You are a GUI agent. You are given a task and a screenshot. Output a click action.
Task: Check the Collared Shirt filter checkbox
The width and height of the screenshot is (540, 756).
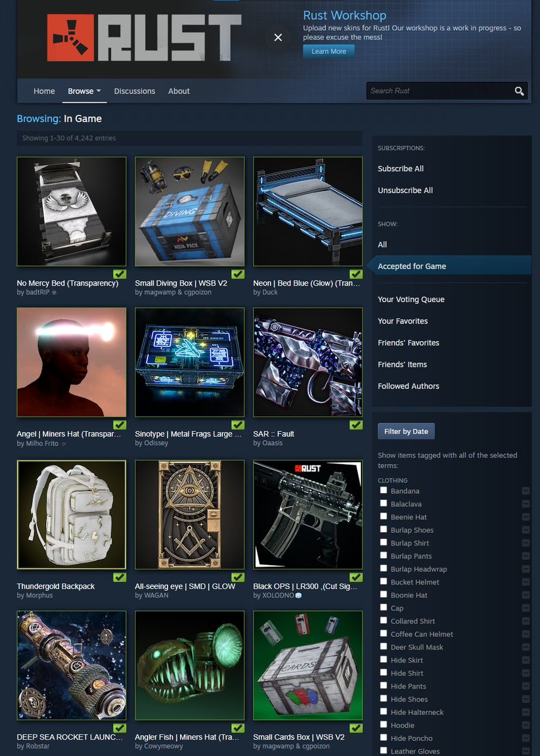click(x=384, y=620)
